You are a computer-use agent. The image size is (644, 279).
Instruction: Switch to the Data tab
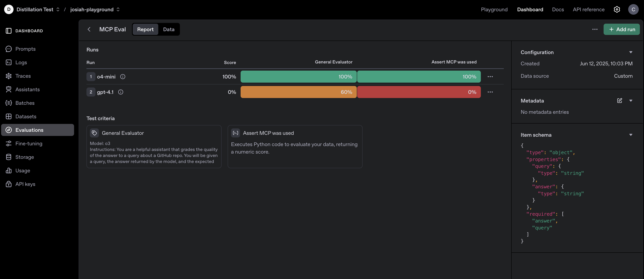pos(169,29)
